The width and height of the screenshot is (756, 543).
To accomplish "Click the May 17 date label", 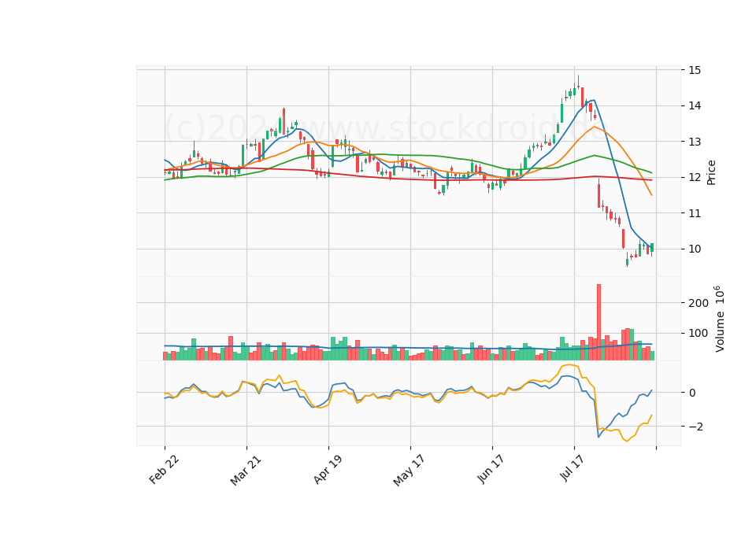I will [x=409, y=471].
